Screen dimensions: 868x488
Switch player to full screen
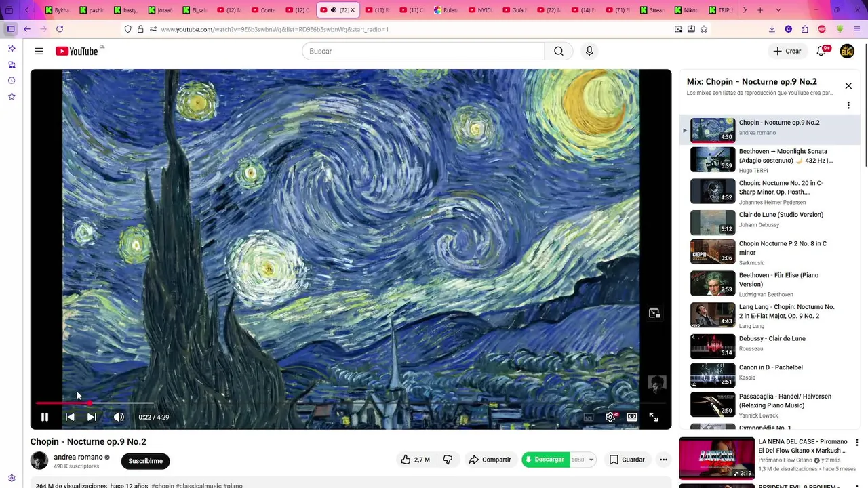click(654, 417)
